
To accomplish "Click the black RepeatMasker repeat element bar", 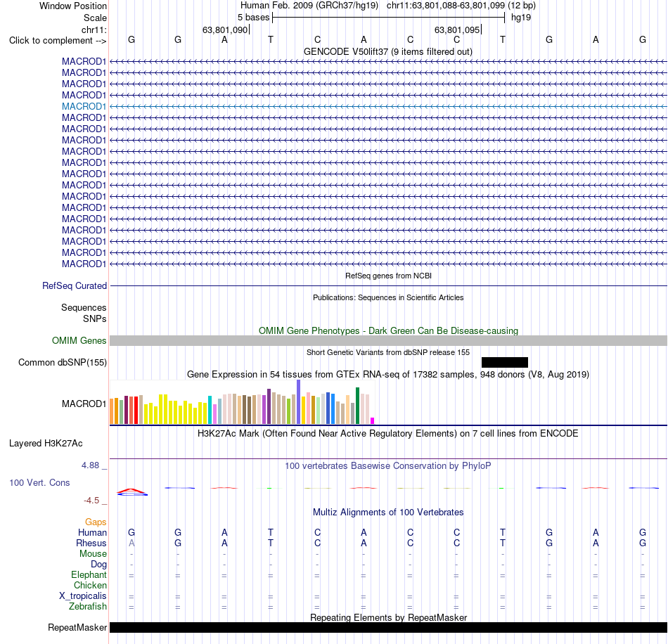I will [x=389, y=627].
